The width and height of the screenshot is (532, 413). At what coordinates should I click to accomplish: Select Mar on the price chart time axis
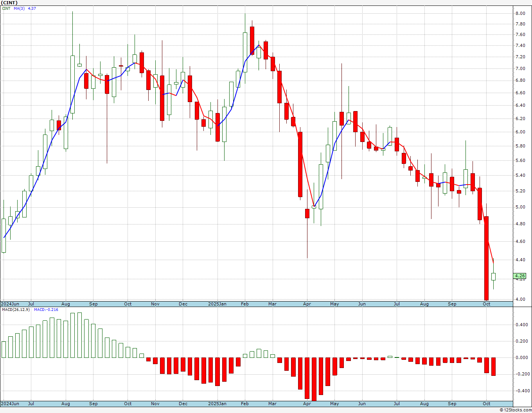272,304
